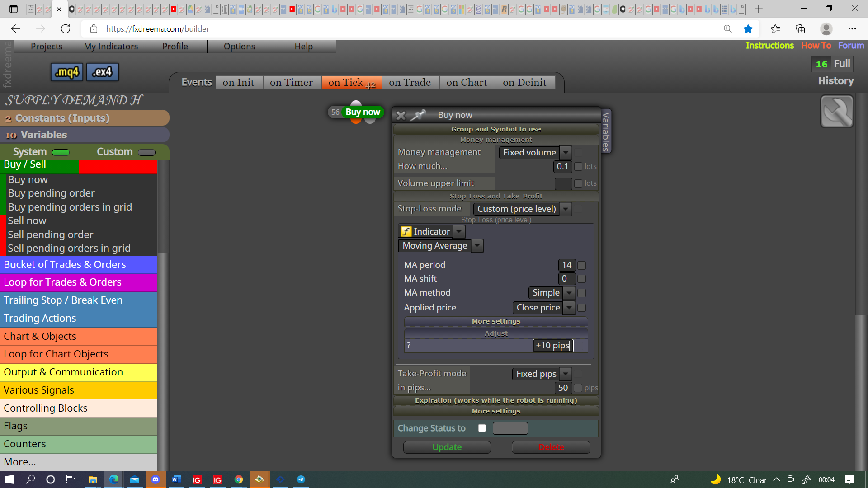Viewport: 868px width, 488px height.
Task: Tick the MA method checkbox
Action: 582,293
